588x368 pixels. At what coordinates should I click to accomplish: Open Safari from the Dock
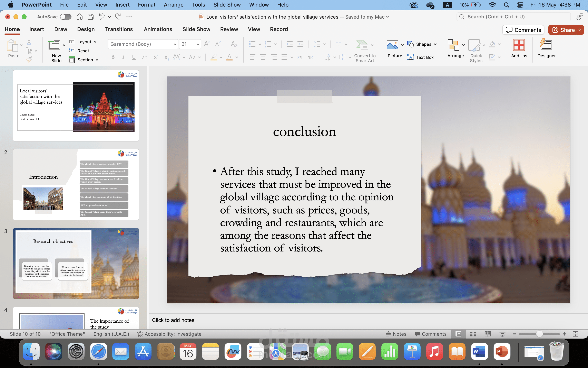tap(98, 351)
